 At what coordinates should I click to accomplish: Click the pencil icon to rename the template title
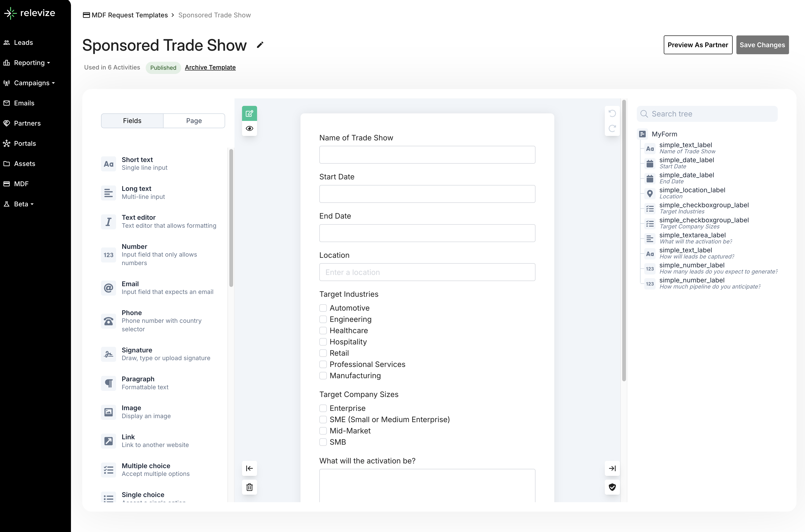260,45
